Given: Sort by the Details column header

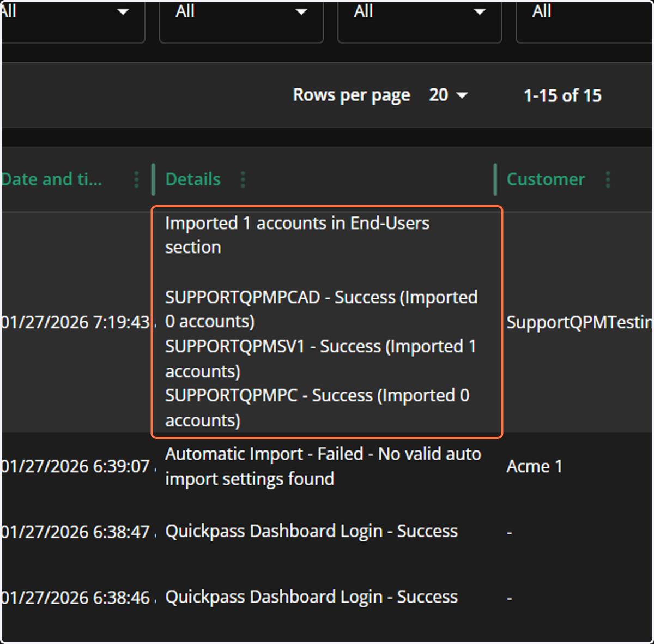Looking at the screenshot, I should point(193,179).
